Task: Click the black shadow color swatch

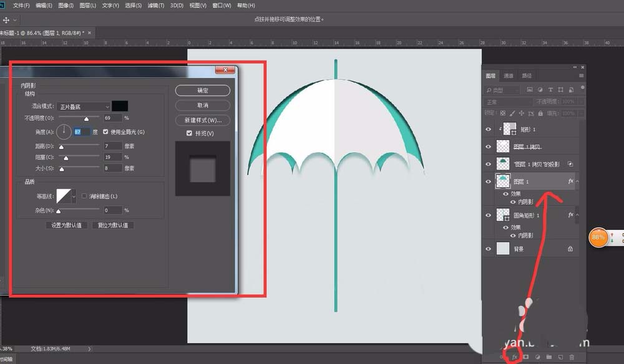Action: [120, 107]
